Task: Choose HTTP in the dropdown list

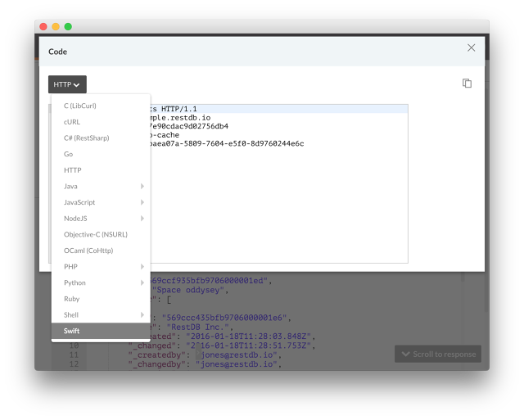Action: coord(101,170)
